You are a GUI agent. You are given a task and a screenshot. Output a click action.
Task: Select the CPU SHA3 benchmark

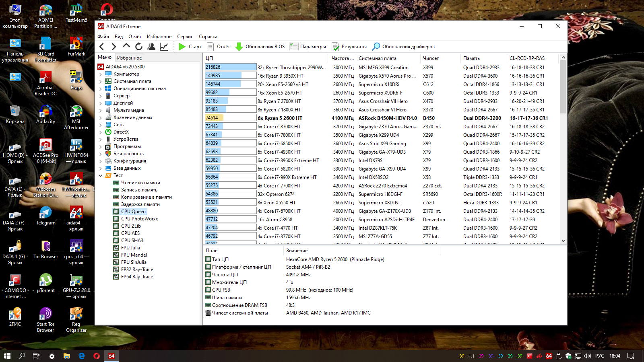coord(132,241)
